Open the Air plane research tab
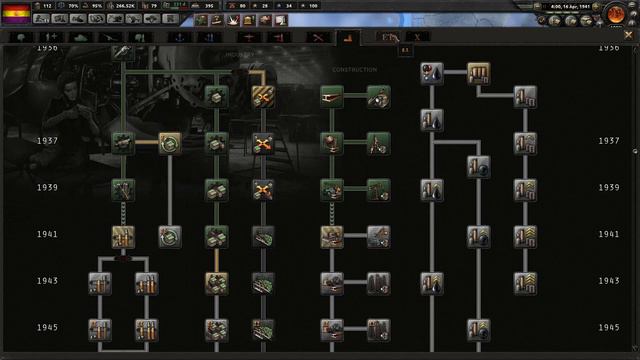Screen dimensions: 640x360 [x=249, y=38]
